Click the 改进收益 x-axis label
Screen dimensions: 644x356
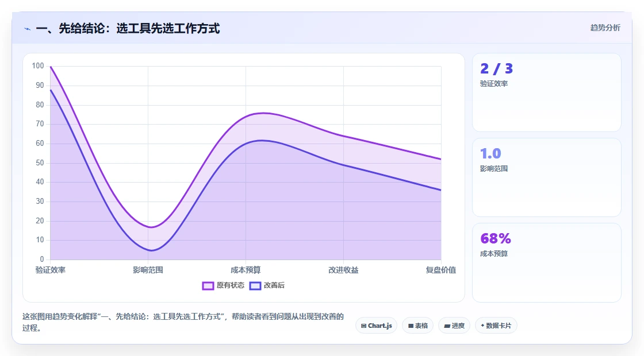[x=343, y=270]
